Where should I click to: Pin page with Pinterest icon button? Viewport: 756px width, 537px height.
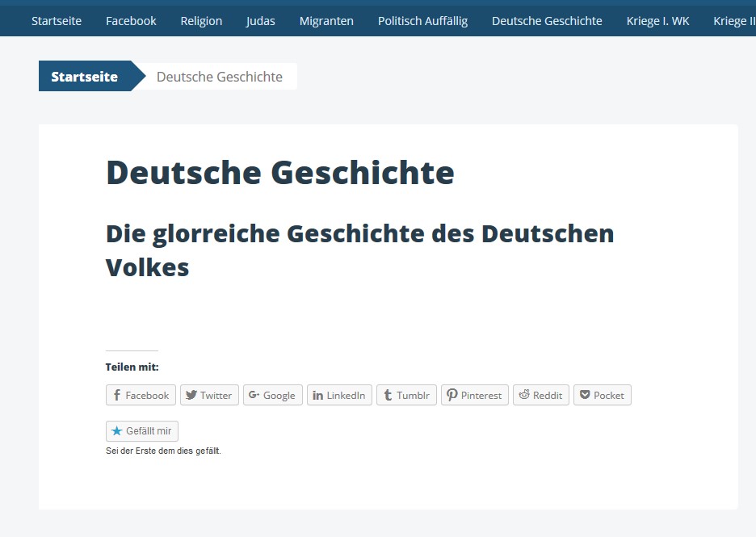tap(474, 395)
